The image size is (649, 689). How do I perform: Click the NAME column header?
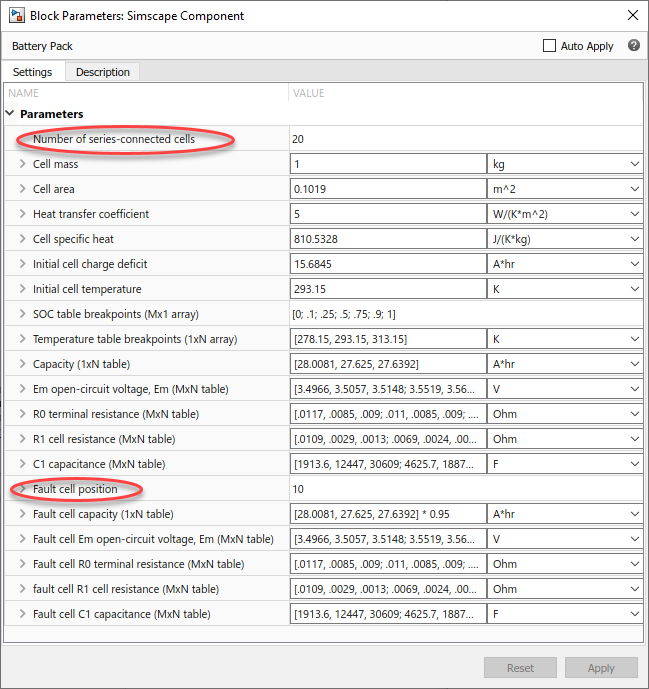pos(23,93)
